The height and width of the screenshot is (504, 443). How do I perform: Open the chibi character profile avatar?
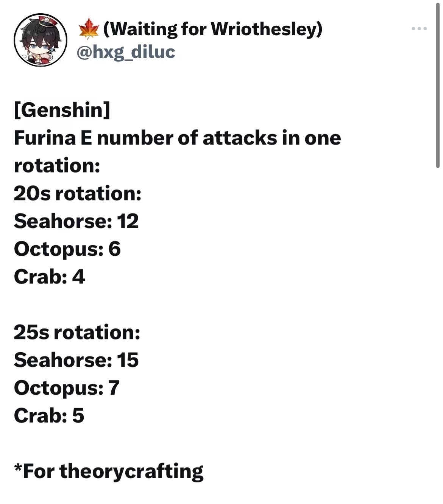41,40
